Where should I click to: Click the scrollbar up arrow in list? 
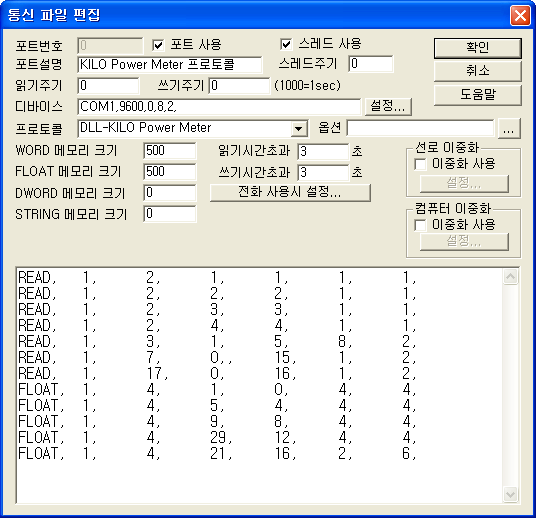(510, 277)
